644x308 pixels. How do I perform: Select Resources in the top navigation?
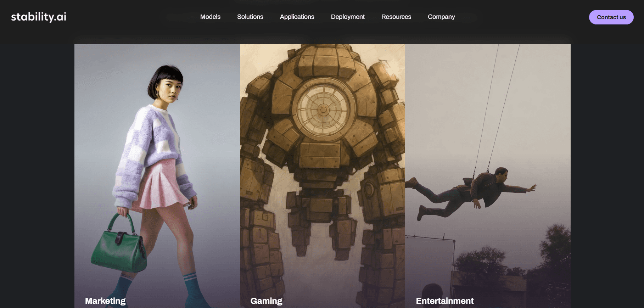point(396,17)
